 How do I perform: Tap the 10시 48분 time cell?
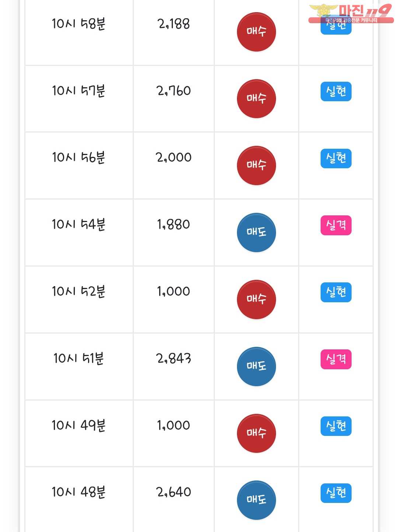click(x=78, y=492)
